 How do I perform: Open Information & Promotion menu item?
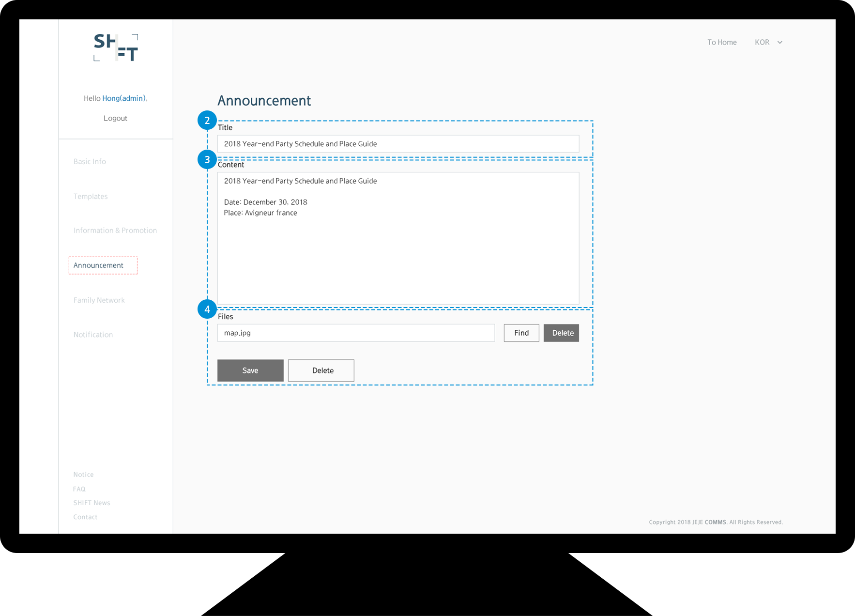pos(115,231)
